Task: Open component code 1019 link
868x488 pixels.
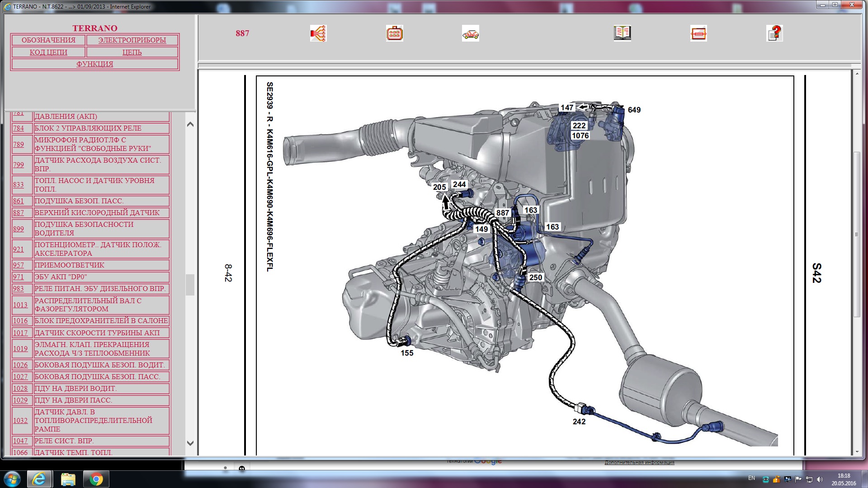Action: 20,349
